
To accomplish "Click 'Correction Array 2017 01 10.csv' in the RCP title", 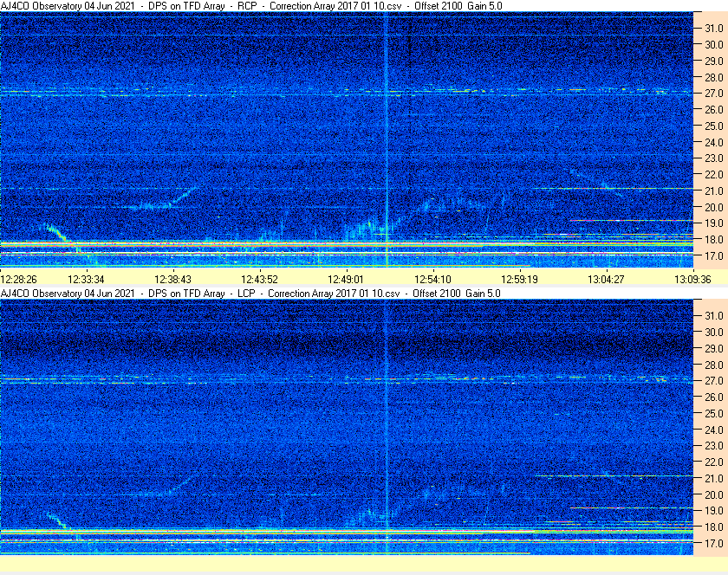I will tap(335, 6).
